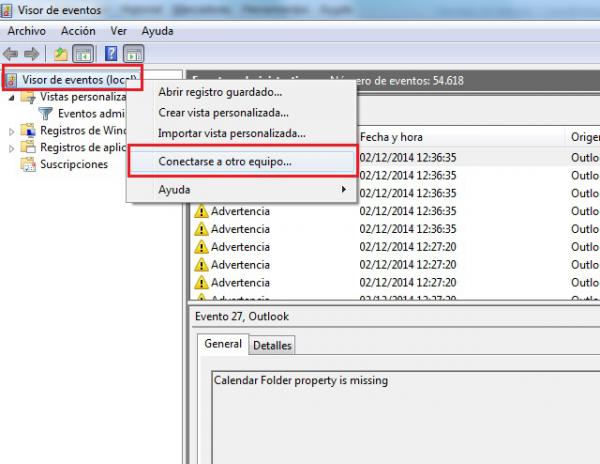Open the Archivo menu
600x464 pixels.
click(x=27, y=31)
